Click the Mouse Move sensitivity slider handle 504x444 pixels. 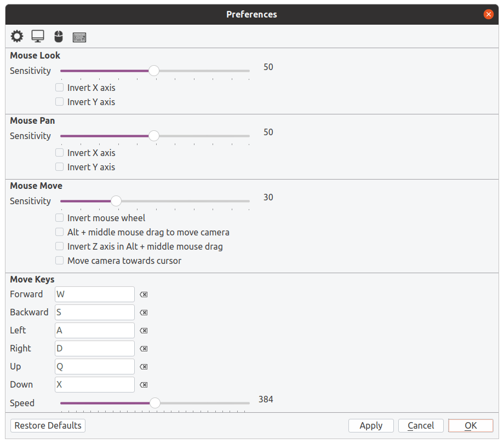point(116,201)
